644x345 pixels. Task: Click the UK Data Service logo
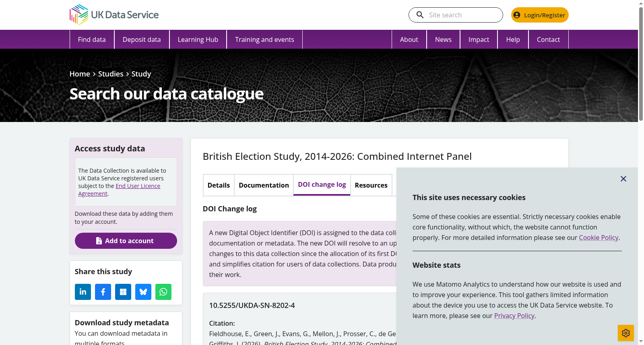114,15
